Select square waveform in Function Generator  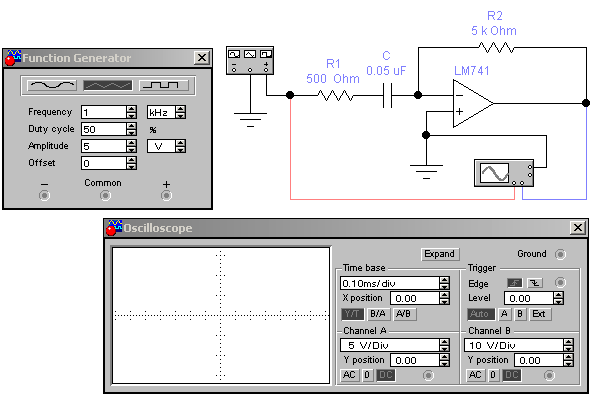[x=164, y=85]
